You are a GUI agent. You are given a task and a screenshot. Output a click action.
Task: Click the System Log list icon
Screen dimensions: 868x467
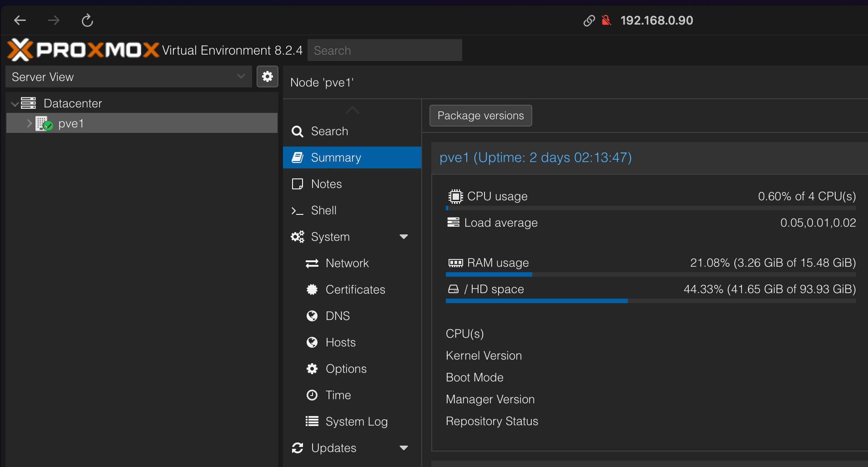point(312,421)
